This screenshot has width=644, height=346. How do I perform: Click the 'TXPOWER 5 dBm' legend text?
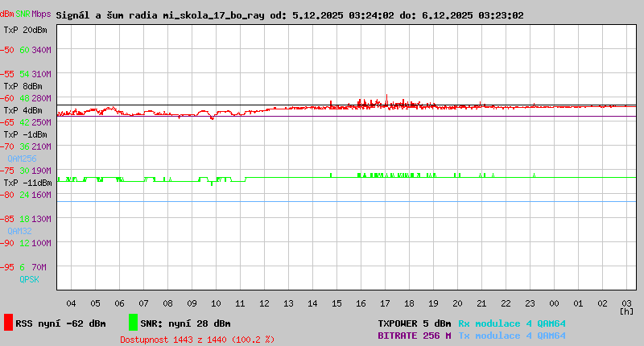pos(415,323)
